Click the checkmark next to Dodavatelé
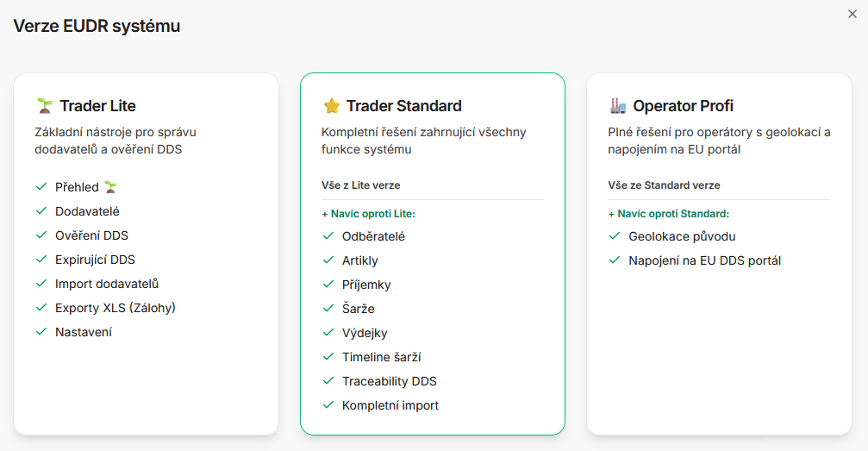Screen dimensions: 868x451 pos(41,211)
